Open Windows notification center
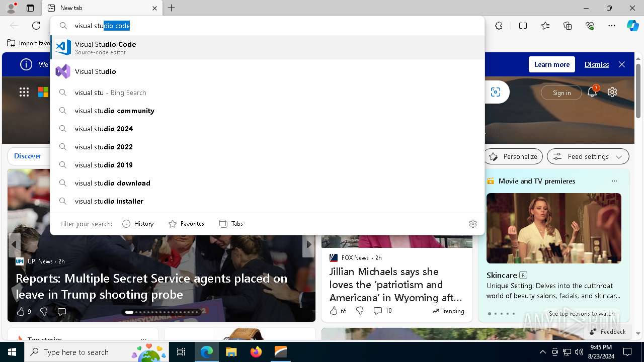This screenshot has width=644, height=362. click(628, 352)
